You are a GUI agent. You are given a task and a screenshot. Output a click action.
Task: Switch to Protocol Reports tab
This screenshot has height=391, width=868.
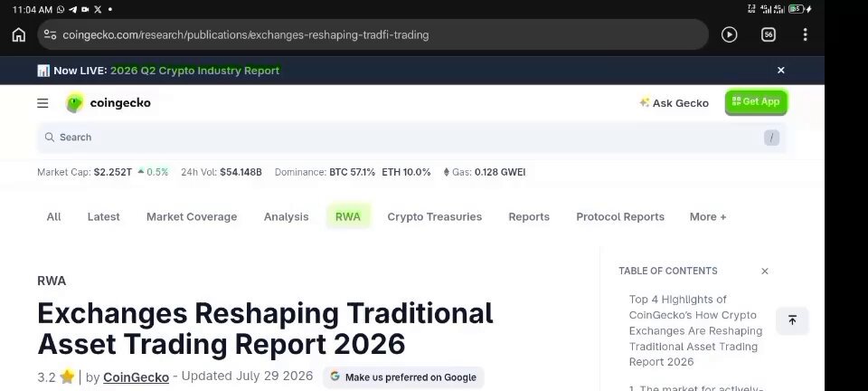(x=620, y=216)
